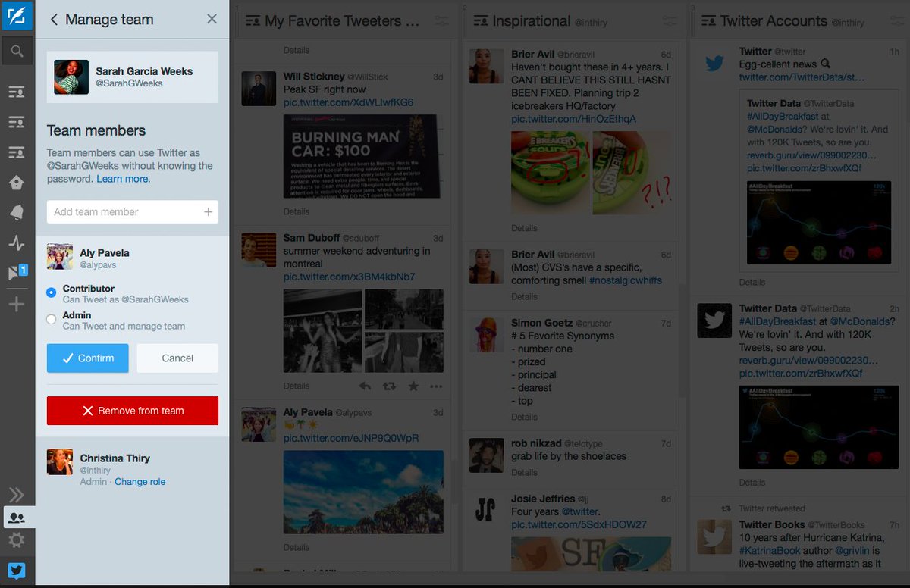Go back from Manage team panel
This screenshot has height=588, width=910.
pyautogui.click(x=54, y=20)
